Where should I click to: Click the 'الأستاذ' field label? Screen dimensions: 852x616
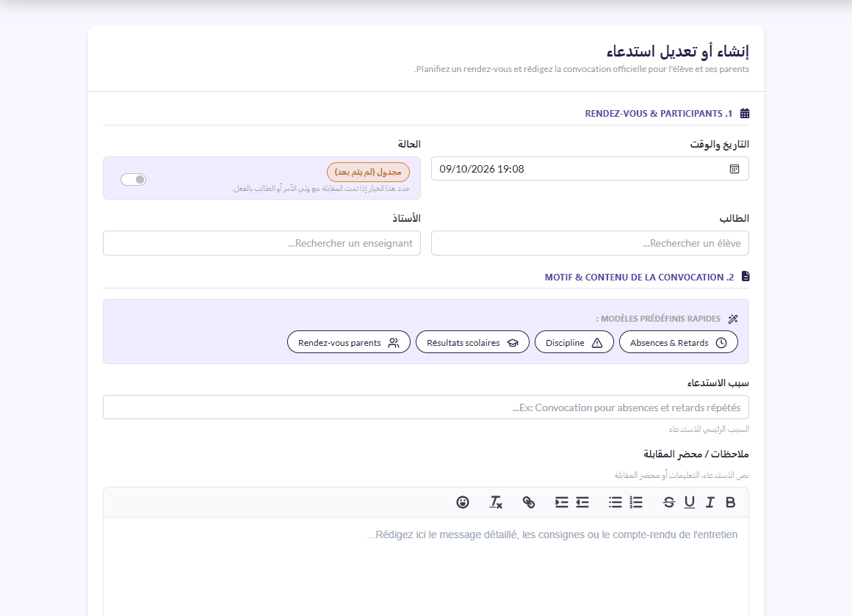coord(406,218)
